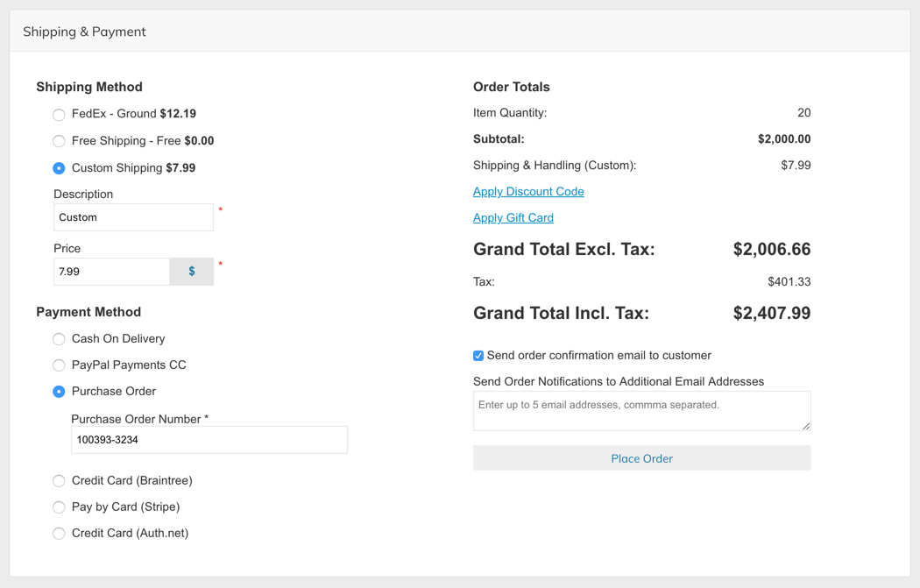This screenshot has height=588, width=920.
Task: Grab the textarea resize handle
Action: (806, 426)
